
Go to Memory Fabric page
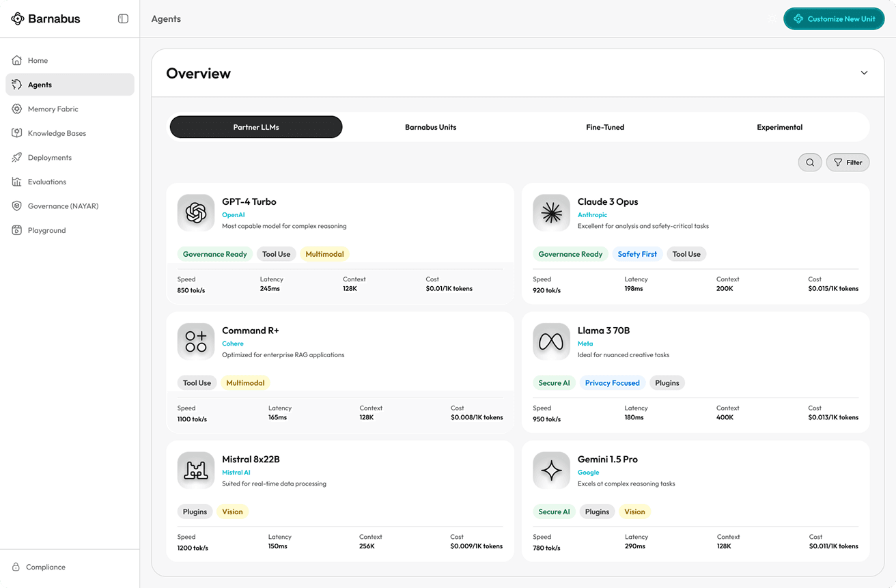(x=70, y=109)
